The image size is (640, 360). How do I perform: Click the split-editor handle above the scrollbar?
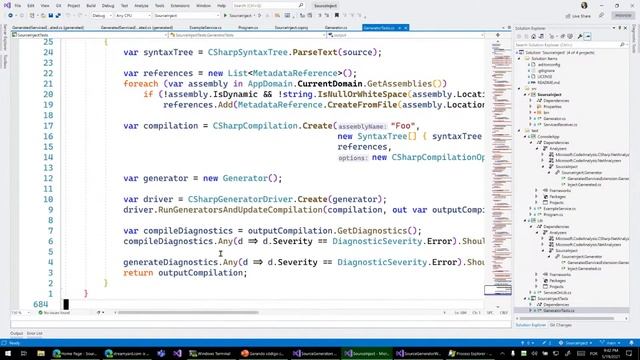click(498, 36)
